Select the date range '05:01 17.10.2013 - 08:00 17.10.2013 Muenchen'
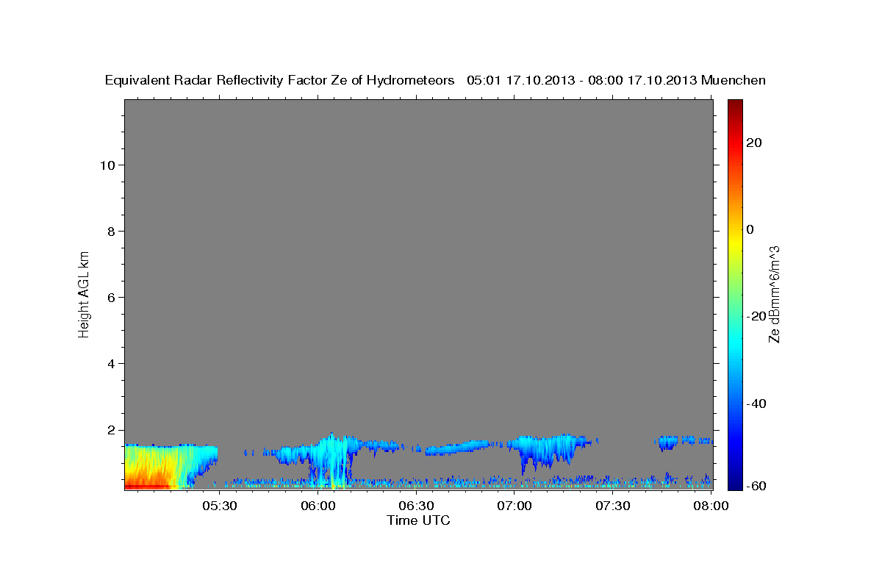This screenshot has width=882, height=588. [x=616, y=81]
